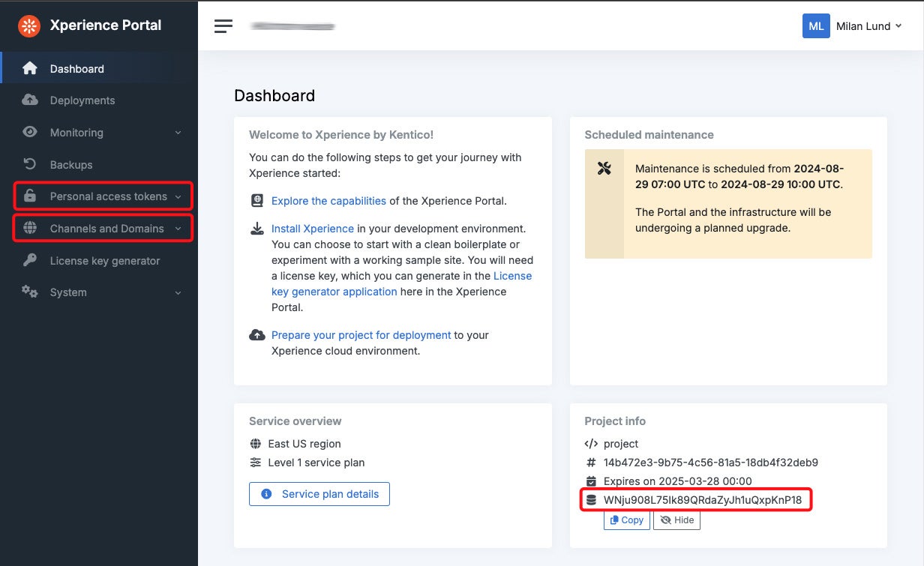Click the Backups restore icon

tap(30, 164)
